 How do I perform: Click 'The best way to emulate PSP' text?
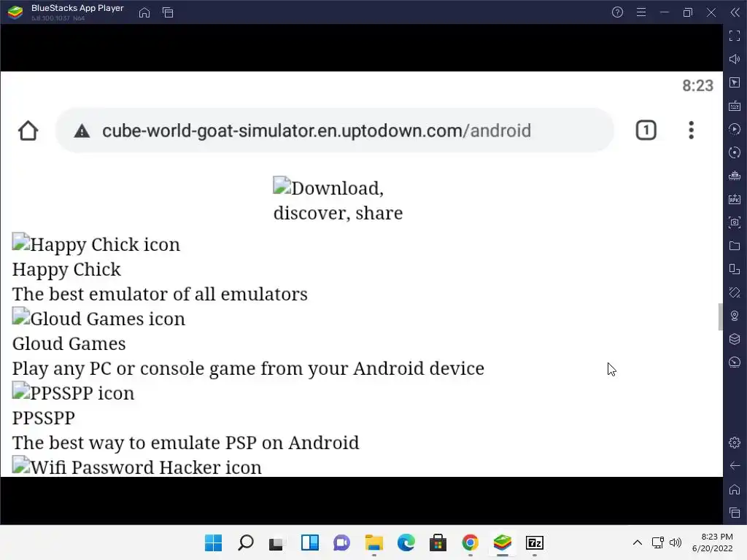point(186,443)
